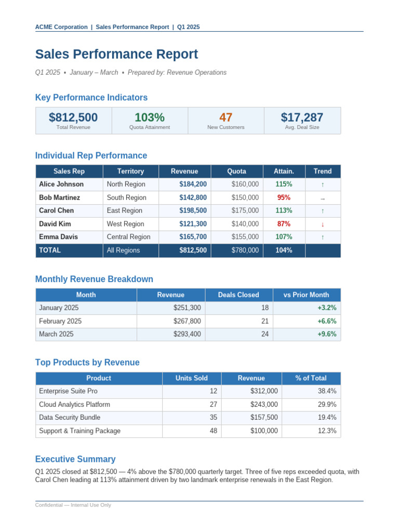
Task: Click the 'Top Products by Revenue' heading
Action: tap(87, 362)
